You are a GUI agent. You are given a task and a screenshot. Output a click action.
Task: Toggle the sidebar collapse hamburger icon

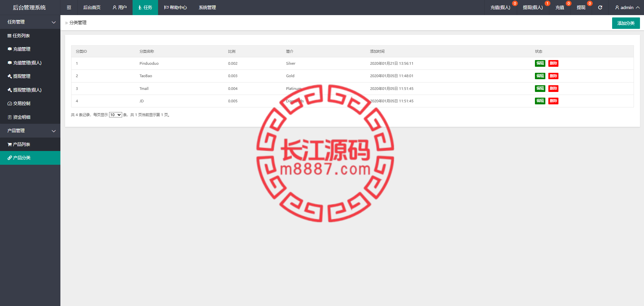click(69, 7)
